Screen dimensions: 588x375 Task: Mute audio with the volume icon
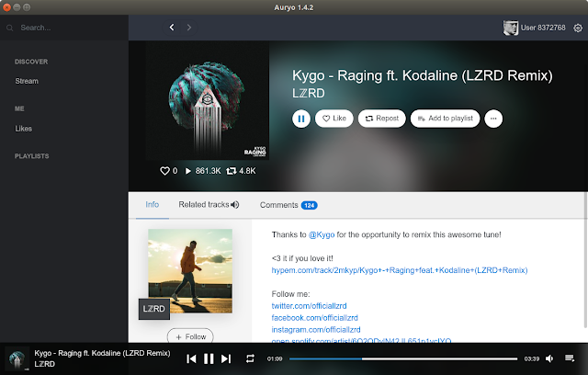point(549,358)
